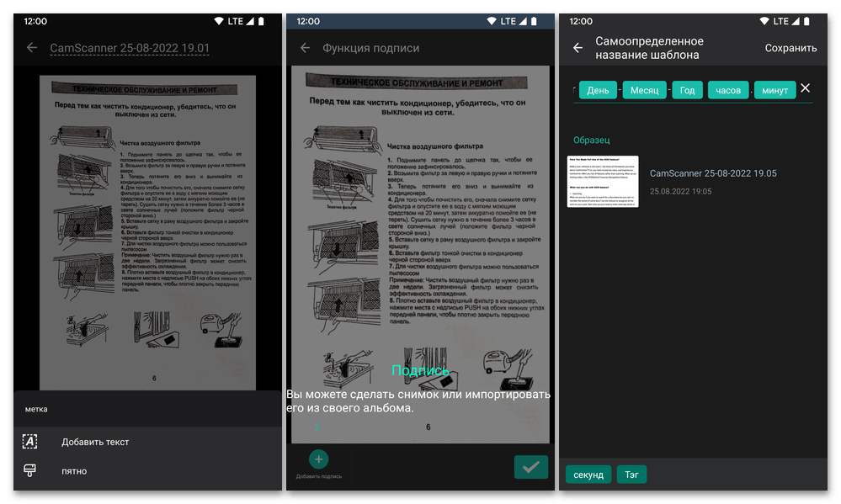
Task: Add the секунд chip to the template
Action: (588, 475)
